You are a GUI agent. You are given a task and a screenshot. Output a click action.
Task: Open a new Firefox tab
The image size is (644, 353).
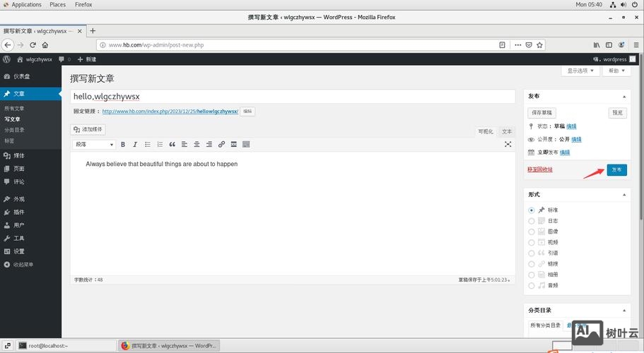coord(93,31)
